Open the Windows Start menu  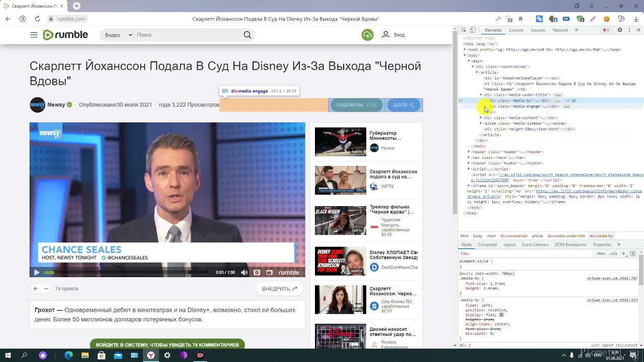pyautogui.click(x=8, y=355)
